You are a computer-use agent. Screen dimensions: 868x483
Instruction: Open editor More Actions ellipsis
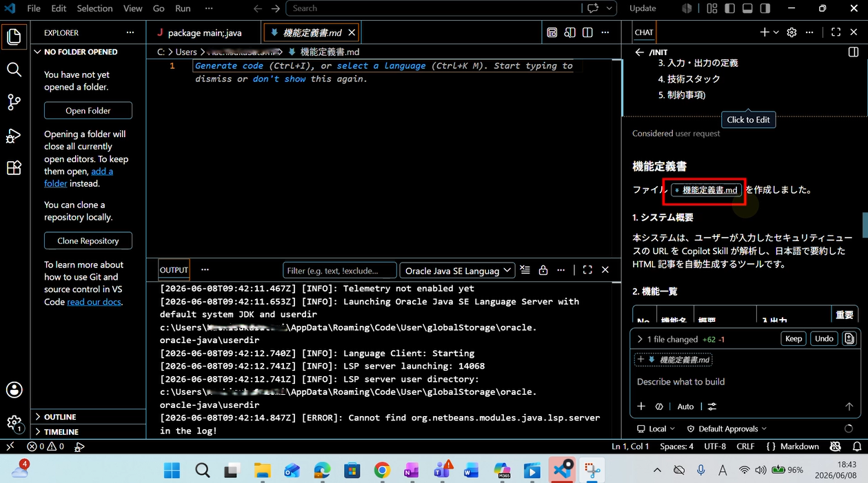tap(605, 32)
